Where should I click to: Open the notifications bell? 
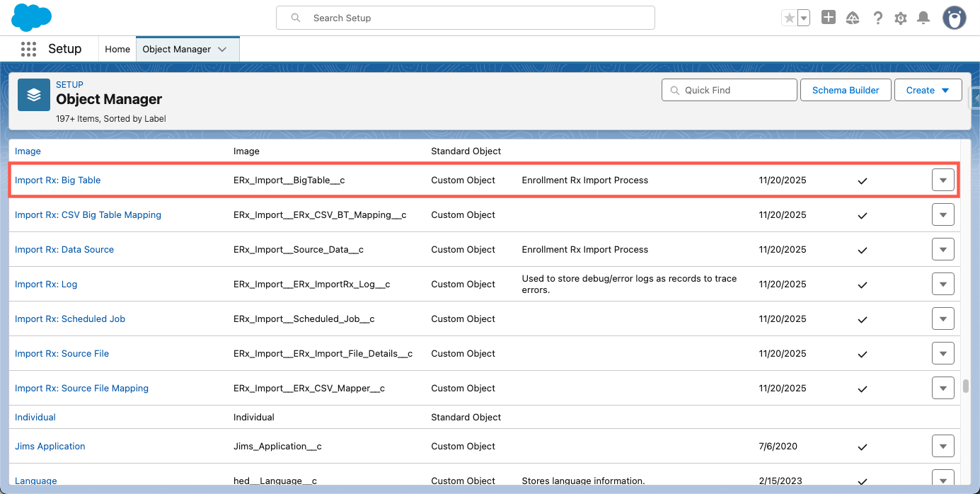pos(923,18)
